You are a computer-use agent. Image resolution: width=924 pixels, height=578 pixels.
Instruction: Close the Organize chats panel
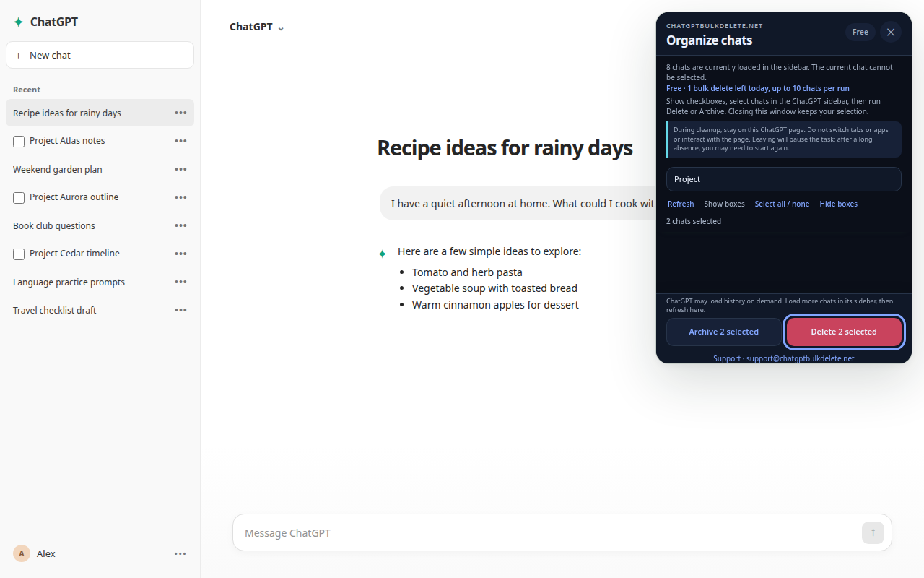pos(891,32)
